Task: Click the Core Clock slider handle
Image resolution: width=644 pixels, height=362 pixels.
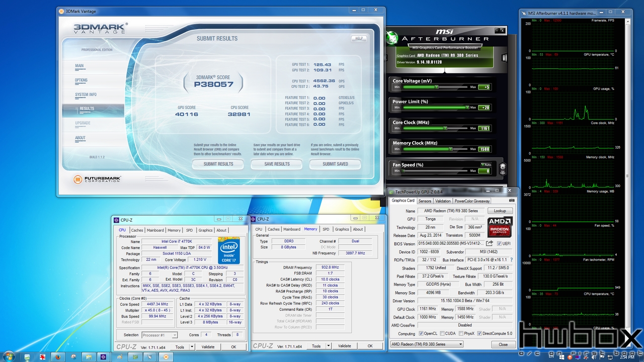Action: (446, 128)
